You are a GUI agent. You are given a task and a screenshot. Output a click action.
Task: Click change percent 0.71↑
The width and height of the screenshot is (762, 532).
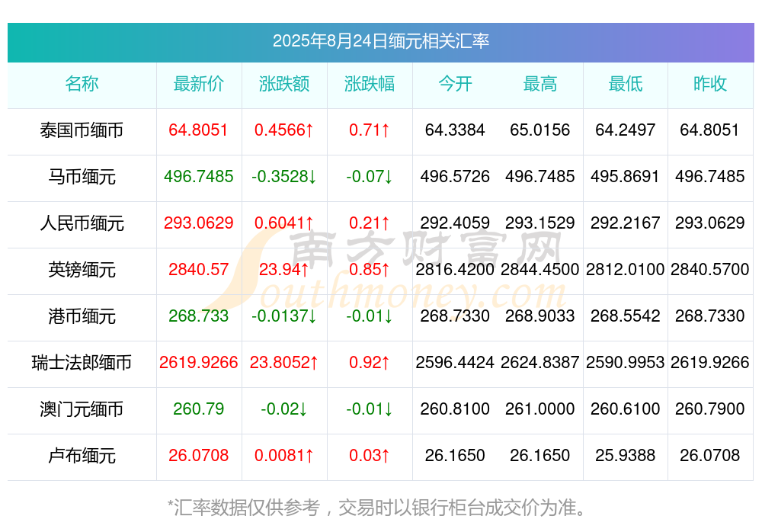click(370, 130)
